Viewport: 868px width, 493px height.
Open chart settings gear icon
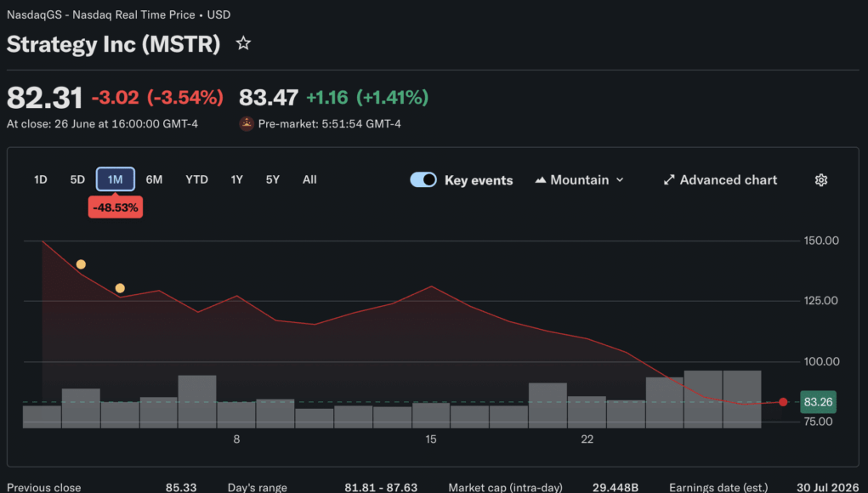tap(821, 180)
